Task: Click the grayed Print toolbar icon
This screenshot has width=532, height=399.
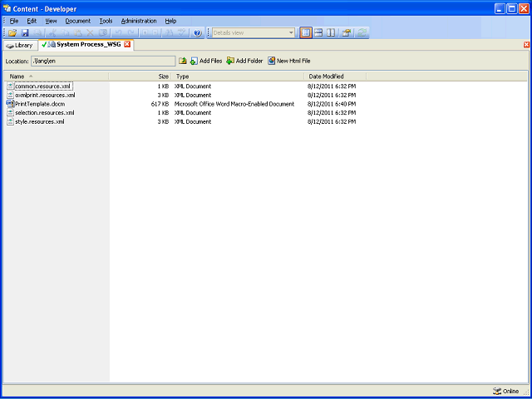Action: point(37,33)
